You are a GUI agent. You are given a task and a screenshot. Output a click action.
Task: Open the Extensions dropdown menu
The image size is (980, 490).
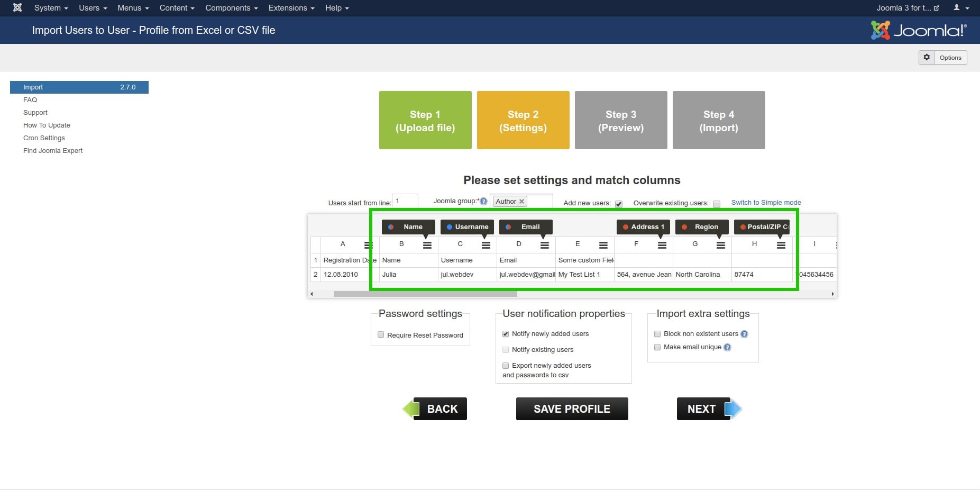tap(291, 8)
